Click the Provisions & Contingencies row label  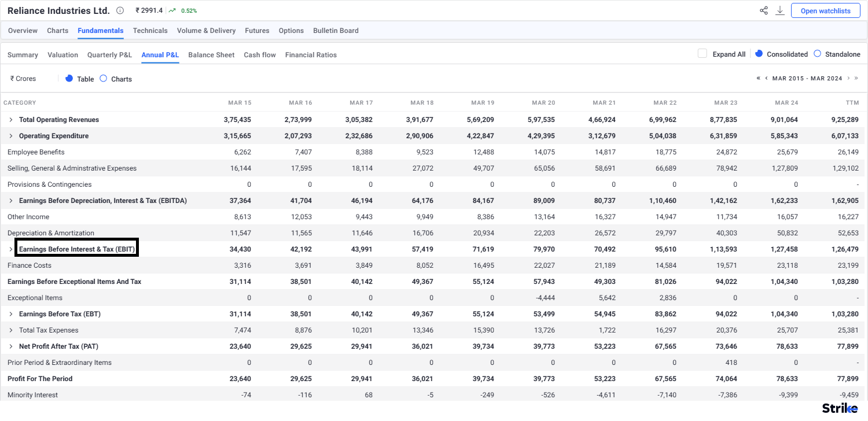(x=49, y=184)
